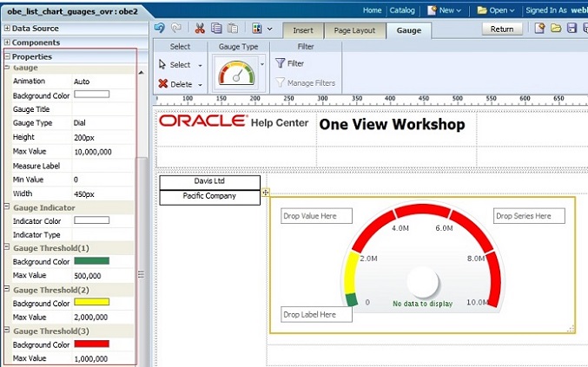Click the red Threshold(3) background color swatch
The height and width of the screenshot is (367, 588).
91,344
